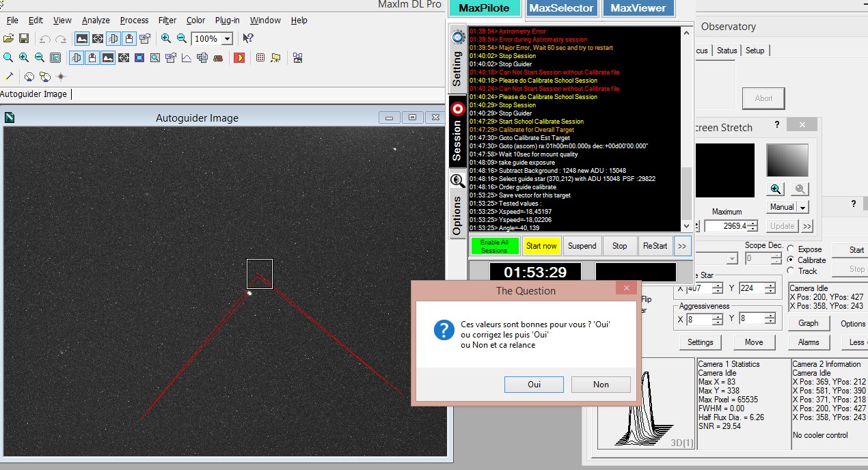868x470 pixels.
Task: Click the MaxPilote log scrollbar down arrow
Action: tap(686, 225)
